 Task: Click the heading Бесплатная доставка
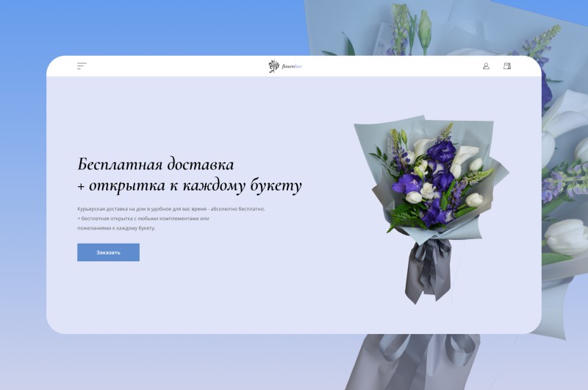tap(156, 164)
